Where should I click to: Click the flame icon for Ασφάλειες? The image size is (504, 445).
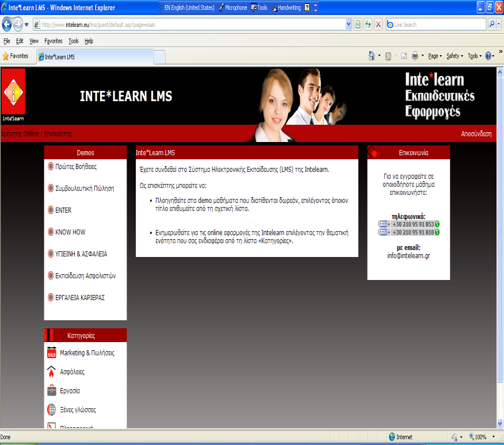(x=51, y=371)
